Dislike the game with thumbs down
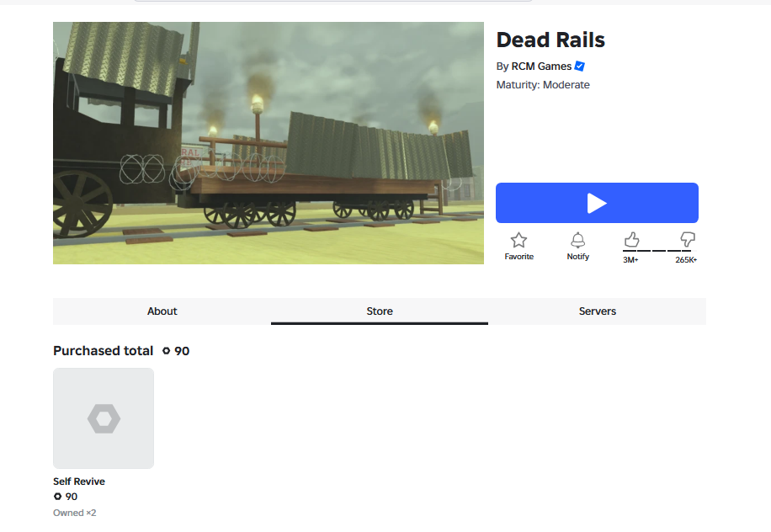This screenshot has width=771, height=532. click(688, 239)
